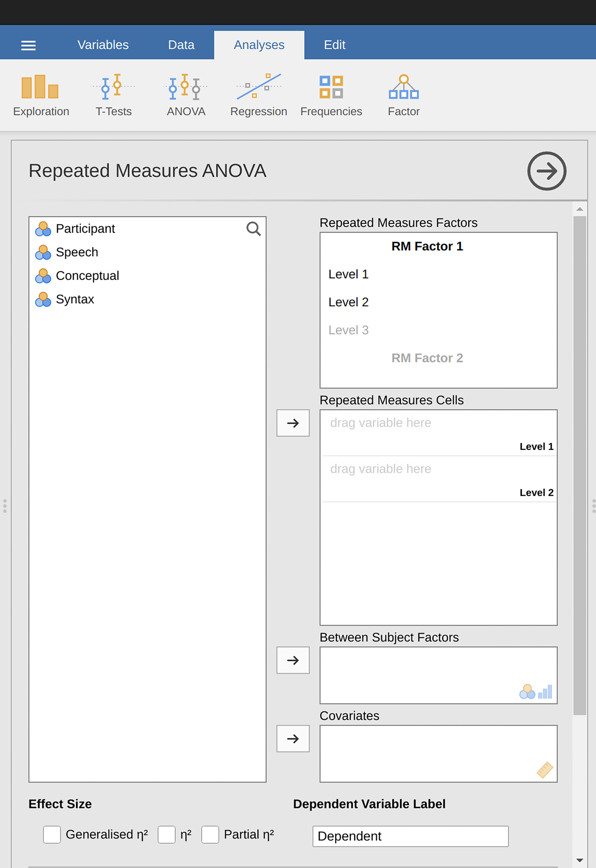The height and width of the screenshot is (868, 596).
Task: Open the Factor analyses menu
Action: pyautogui.click(x=404, y=96)
